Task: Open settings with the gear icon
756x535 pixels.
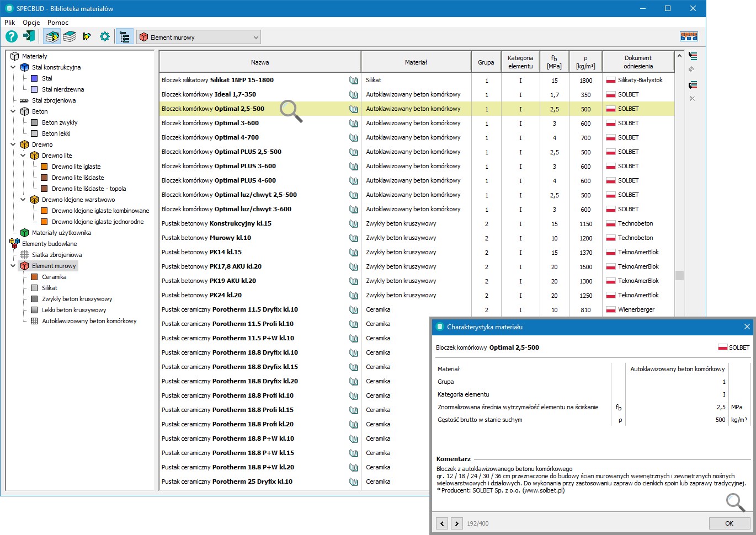Action: point(105,37)
